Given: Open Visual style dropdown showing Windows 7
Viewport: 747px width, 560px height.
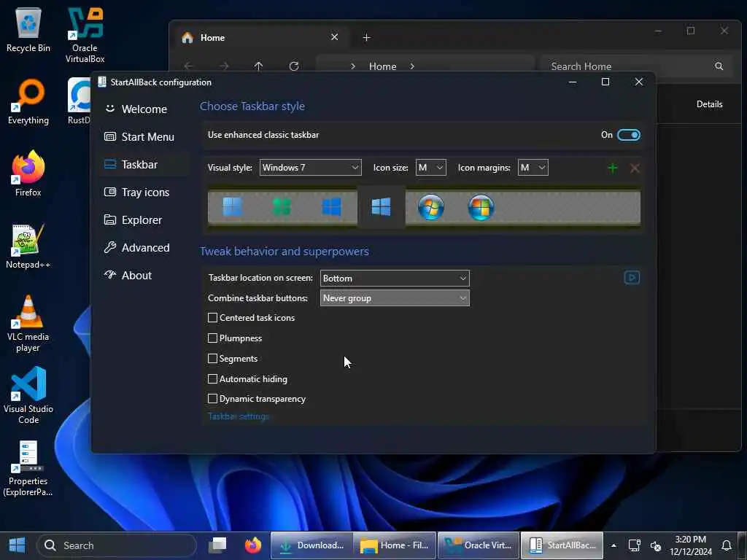Looking at the screenshot, I should 311,168.
